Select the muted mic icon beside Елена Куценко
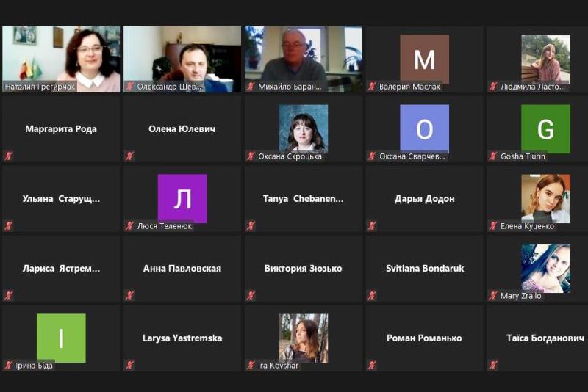 (492, 225)
